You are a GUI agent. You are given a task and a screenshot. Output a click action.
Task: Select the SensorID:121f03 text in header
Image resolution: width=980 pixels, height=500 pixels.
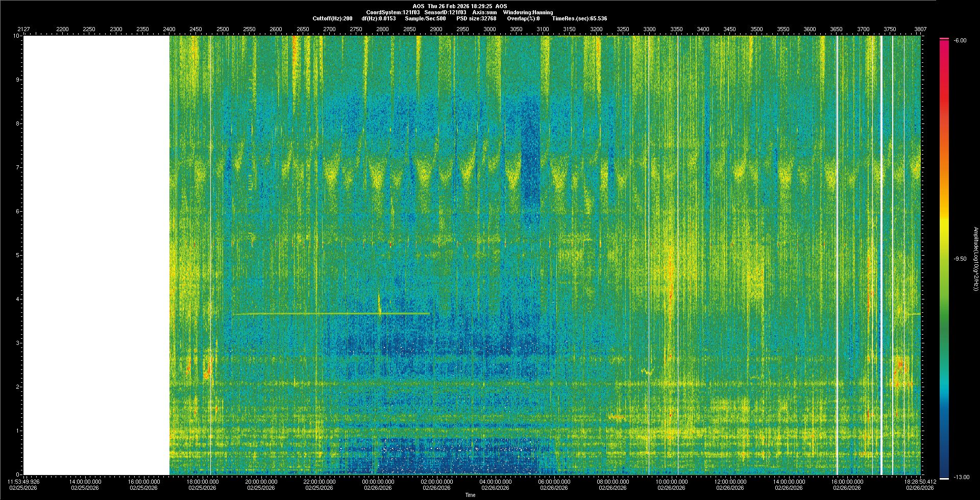pyautogui.click(x=445, y=12)
